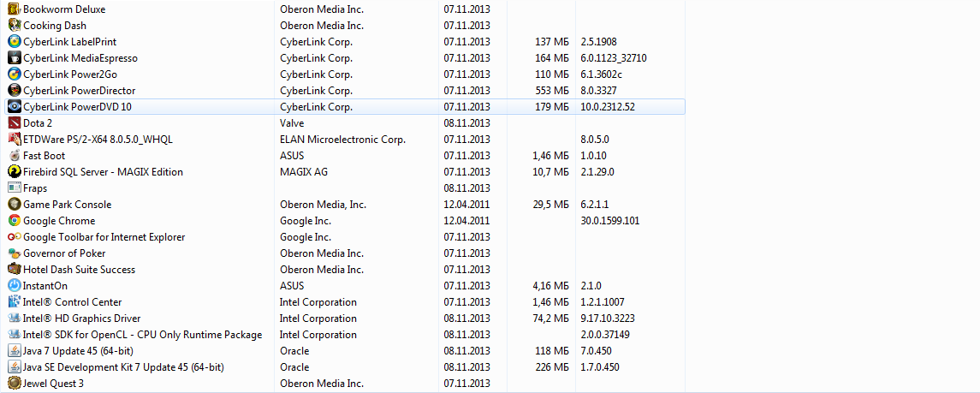Click the CyberLink PowerDVD 10 icon

tap(14, 107)
